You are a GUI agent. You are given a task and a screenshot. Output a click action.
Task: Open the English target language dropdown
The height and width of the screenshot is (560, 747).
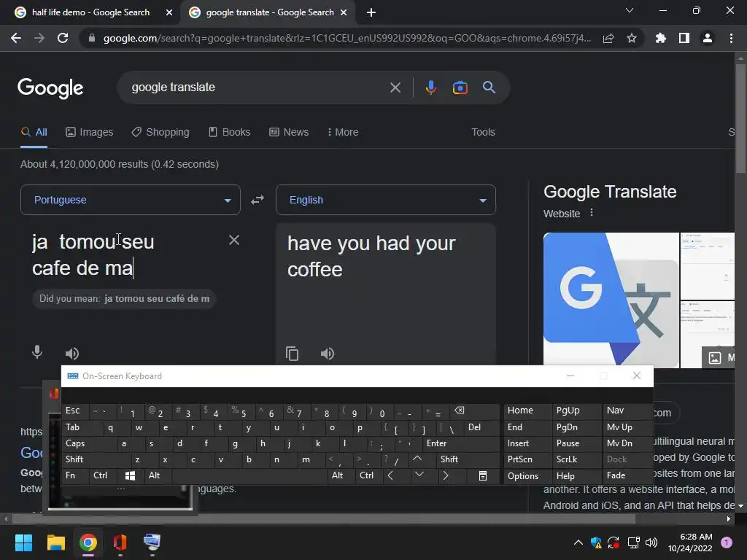(385, 200)
